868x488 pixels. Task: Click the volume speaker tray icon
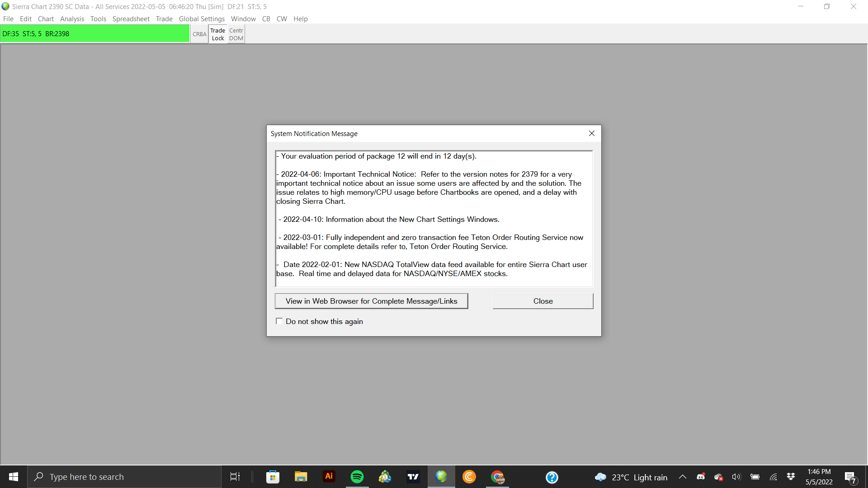[x=736, y=477]
